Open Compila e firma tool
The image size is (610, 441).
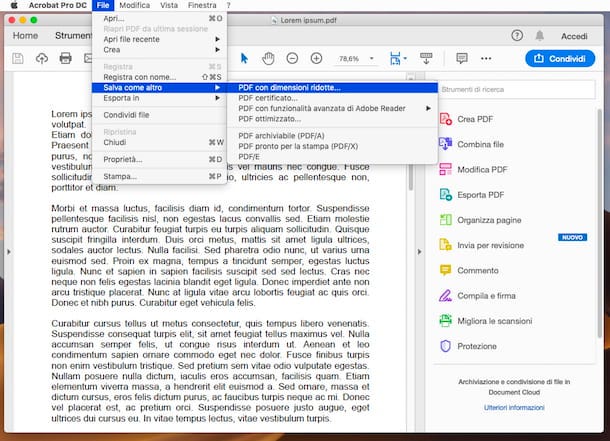point(477,296)
